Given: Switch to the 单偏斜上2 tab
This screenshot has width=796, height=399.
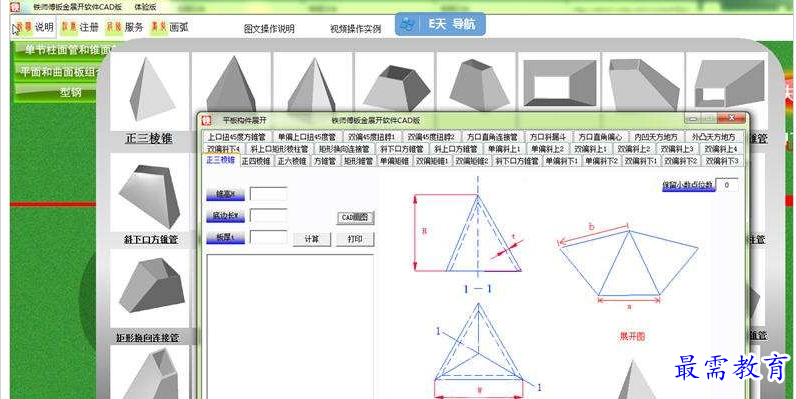Looking at the screenshot, I should coord(548,149).
